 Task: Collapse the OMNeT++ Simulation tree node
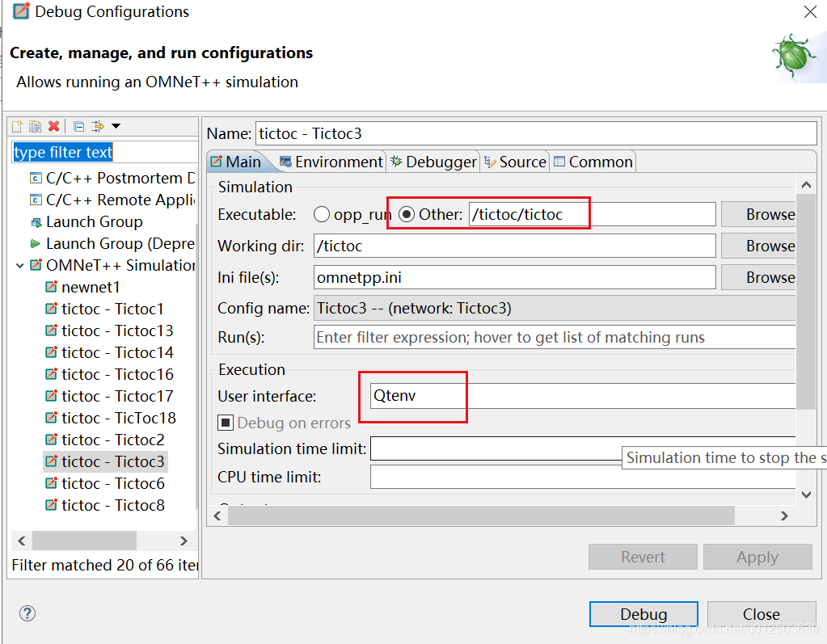[x=20, y=264]
